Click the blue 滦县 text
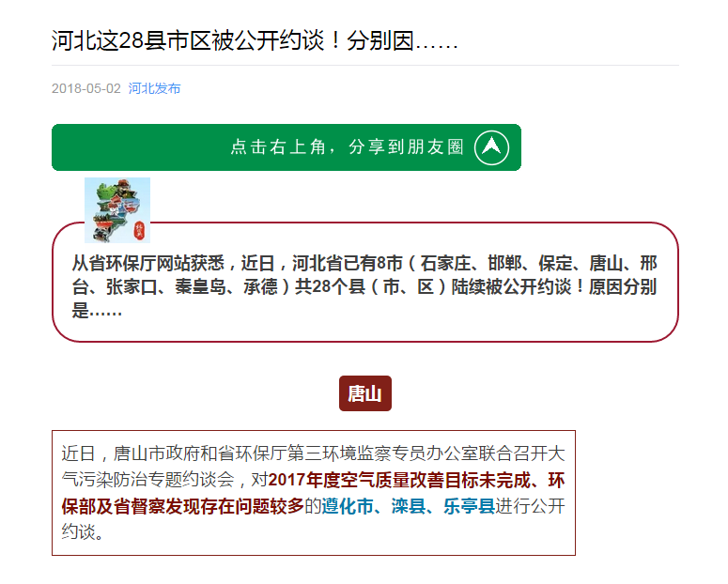The height and width of the screenshot is (584, 728). click(x=408, y=505)
